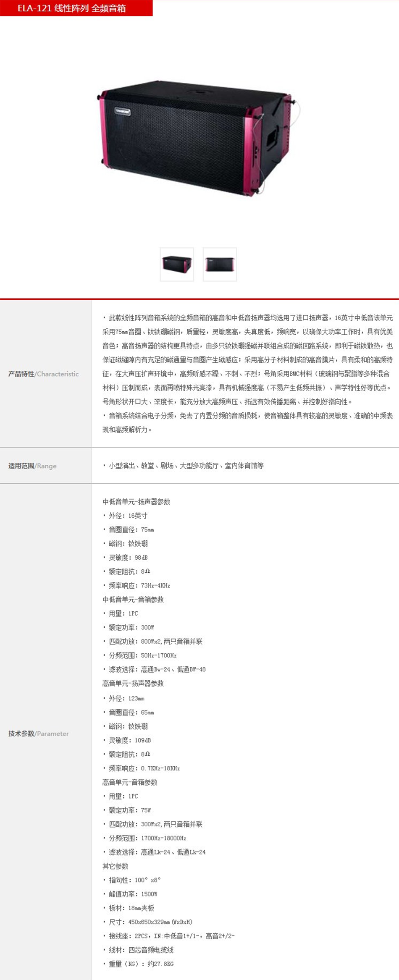Click the 板材: 18mm夹板 line
The width and height of the screenshot is (399, 980).
pyautogui.click(x=128, y=908)
